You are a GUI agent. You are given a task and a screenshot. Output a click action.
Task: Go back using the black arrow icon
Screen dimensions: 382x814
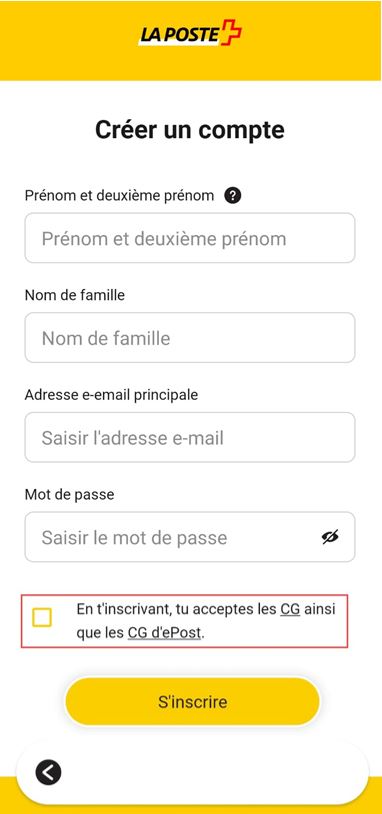(x=48, y=772)
